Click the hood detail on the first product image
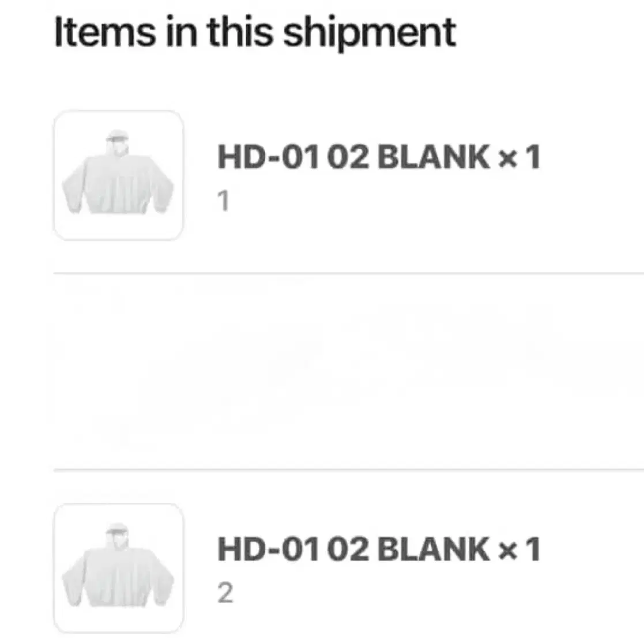 point(117,137)
